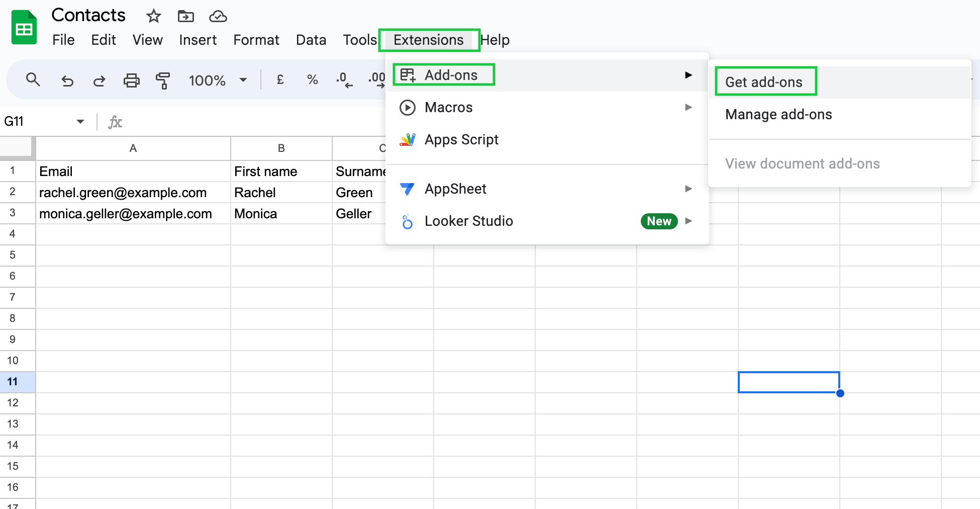Viewport: 980px width, 509px height.
Task: Click the Green surname cell
Action: [359, 192]
